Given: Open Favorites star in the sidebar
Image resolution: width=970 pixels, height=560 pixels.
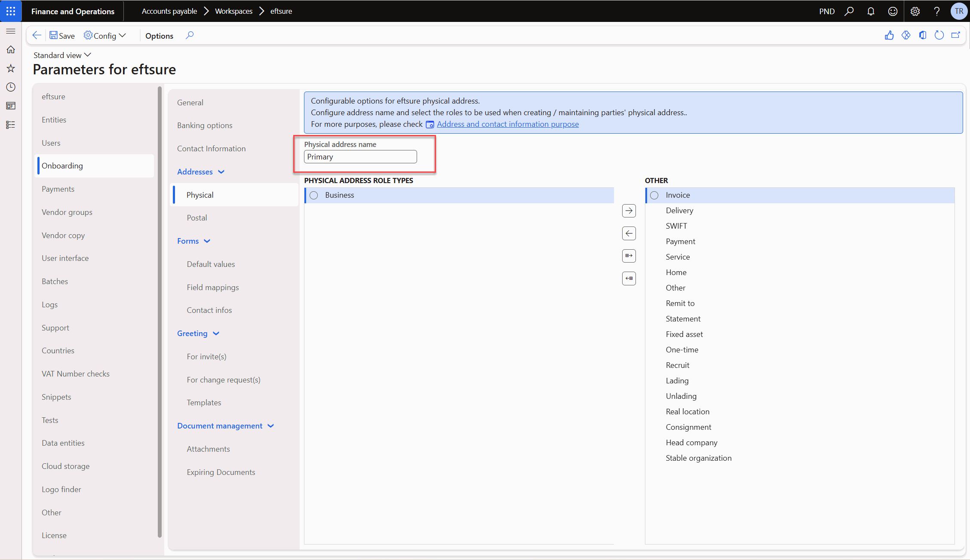Looking at the screenshot, I should [11, 68].
